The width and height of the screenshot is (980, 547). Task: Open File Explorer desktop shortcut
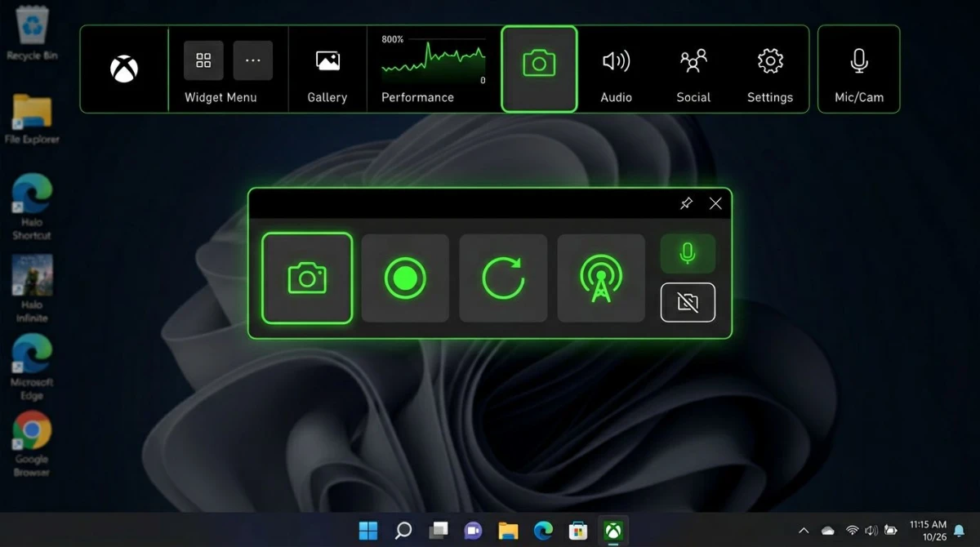coord(33,119)
